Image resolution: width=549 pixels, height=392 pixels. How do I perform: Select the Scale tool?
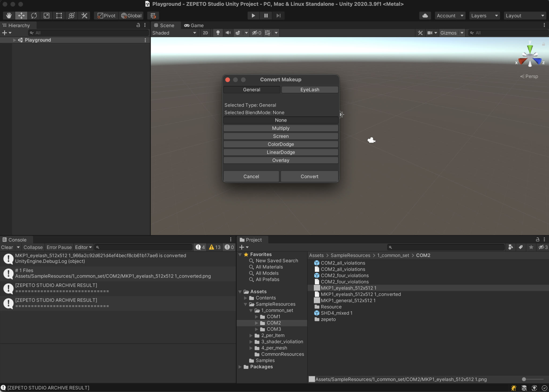pos(46,16)
